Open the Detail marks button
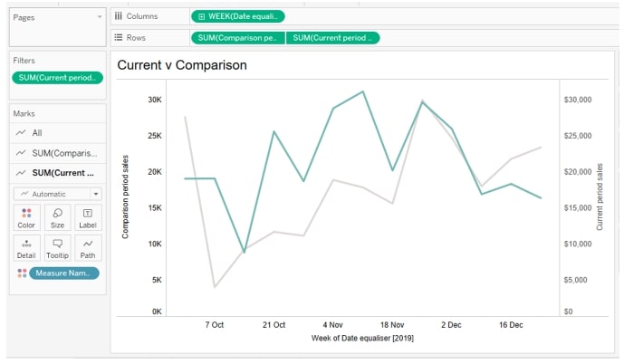Viewport: 624px width, 364px height. click(x=26, y=248)
